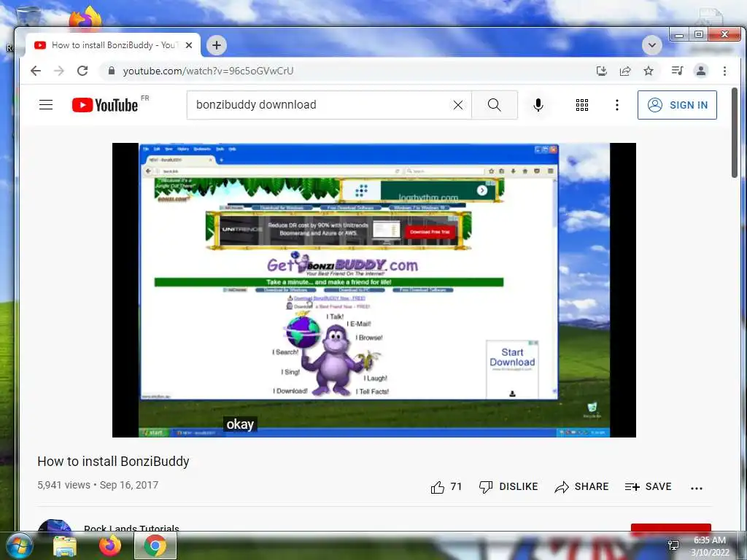Click the red subscribe button
Image resolution: width=747 pixels, height=560 pixels.
[671, 528]
